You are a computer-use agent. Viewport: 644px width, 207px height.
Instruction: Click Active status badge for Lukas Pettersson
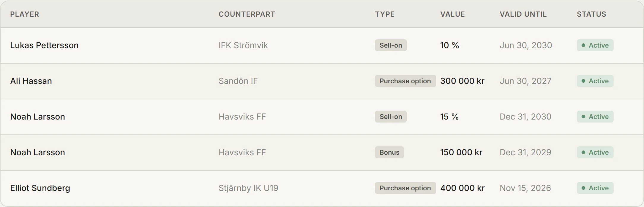(595, 45)
